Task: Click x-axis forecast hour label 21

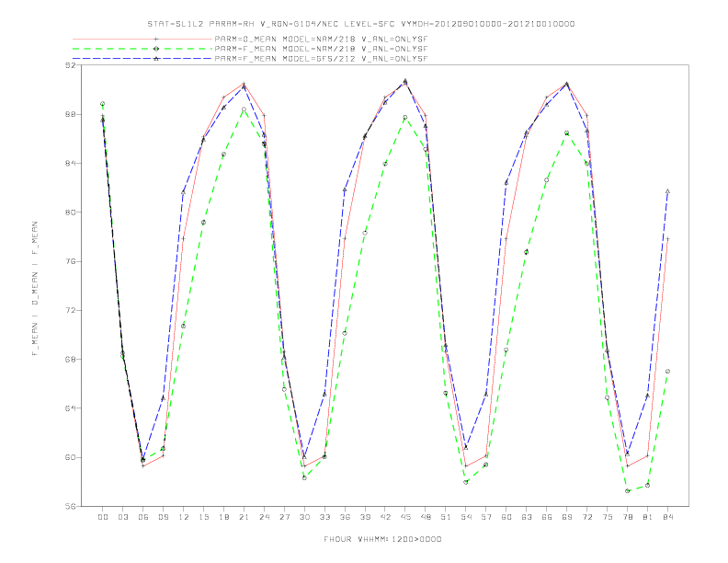Action: [x=245, y=517]
